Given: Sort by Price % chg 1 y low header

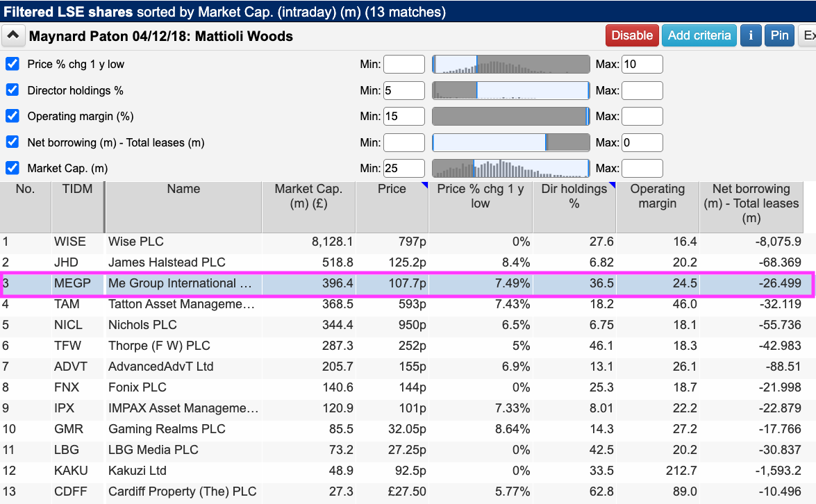Looking at the screenshot, I should pyautogui.click(x=481, y=207).
